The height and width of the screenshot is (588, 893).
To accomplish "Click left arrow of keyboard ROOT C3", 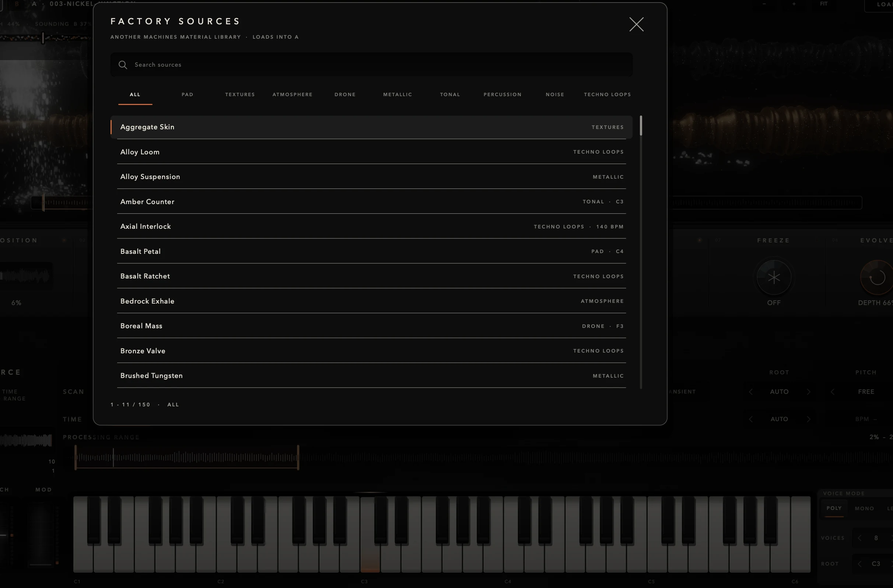I will [859, 564].
